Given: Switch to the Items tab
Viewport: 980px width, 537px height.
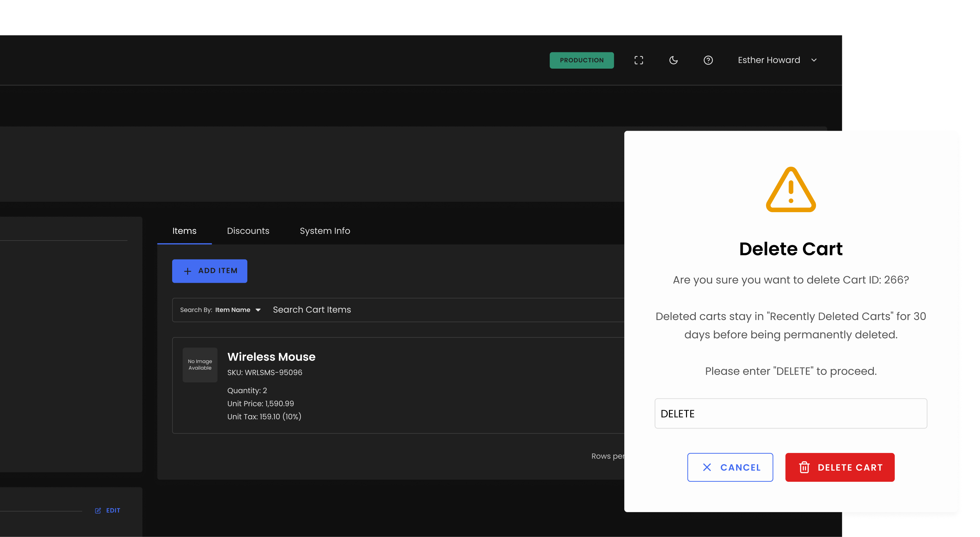Looking at the screenshot, I should [184, 231].
